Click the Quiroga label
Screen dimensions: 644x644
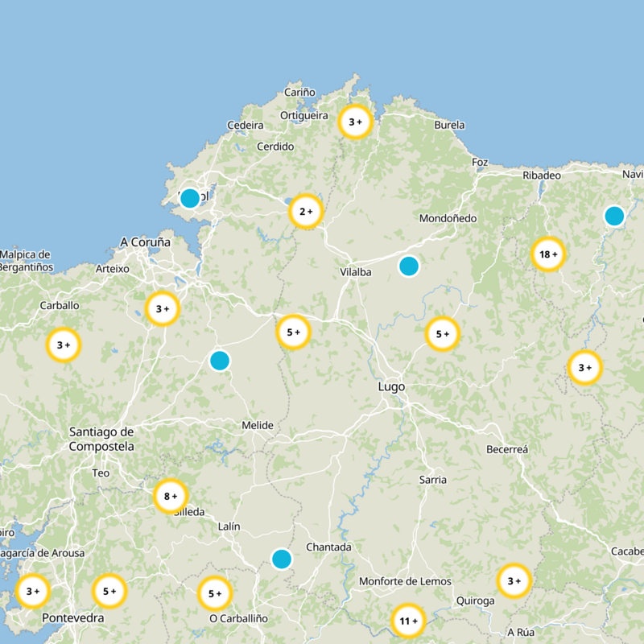click(x=476, y=601)
